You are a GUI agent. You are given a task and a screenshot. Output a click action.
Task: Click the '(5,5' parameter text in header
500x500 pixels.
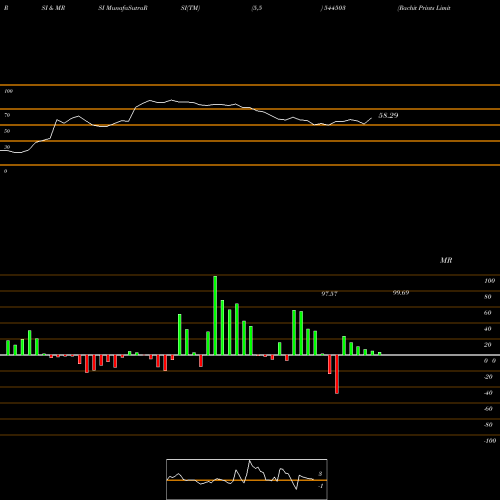257,8
